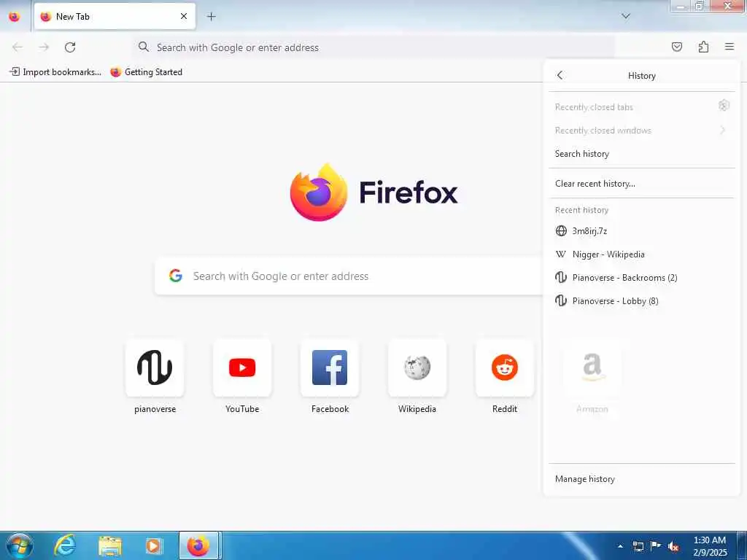
Task: Open Manage history at the panel bottom
Action: point(641,479)
